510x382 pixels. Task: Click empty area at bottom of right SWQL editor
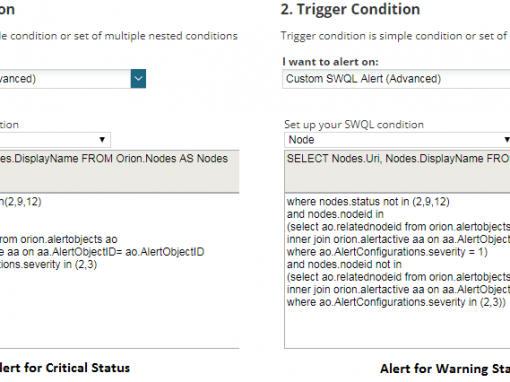pos(397,328)
